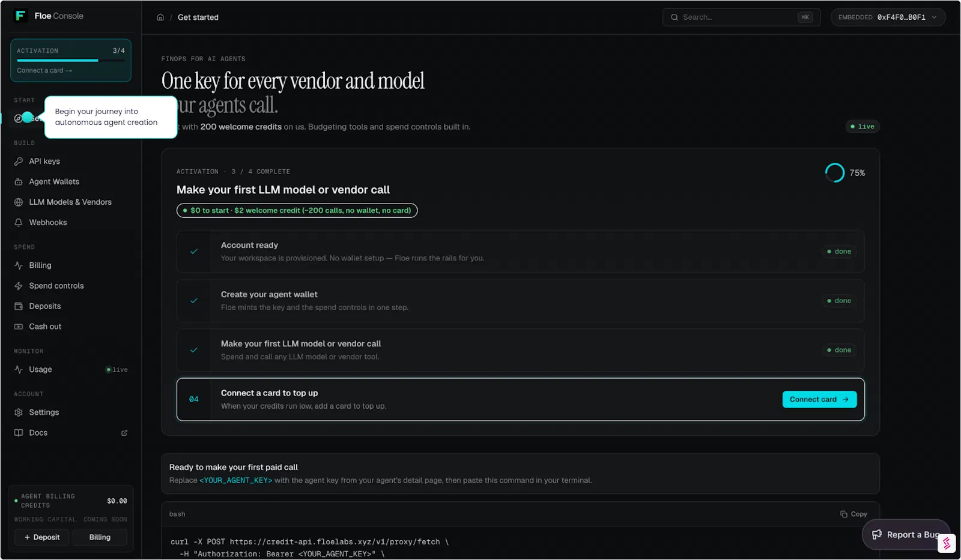The image size is (961, 560).
Task: Go to LLM Models & Vendors
Action: coord(70,202)
